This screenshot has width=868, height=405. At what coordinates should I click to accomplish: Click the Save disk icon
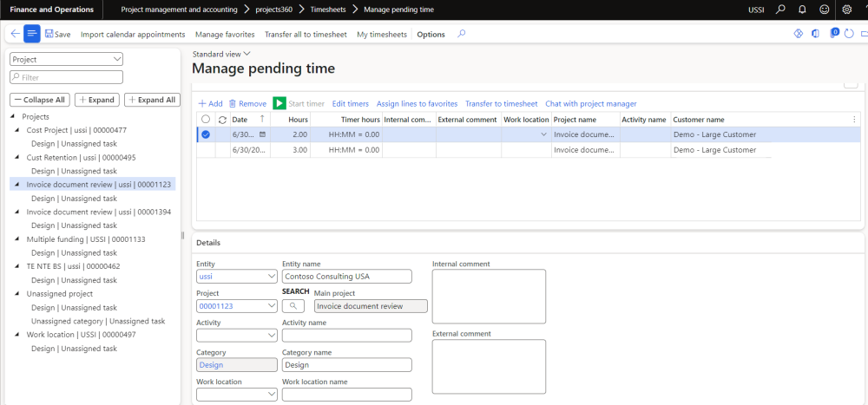pos(49,34)
